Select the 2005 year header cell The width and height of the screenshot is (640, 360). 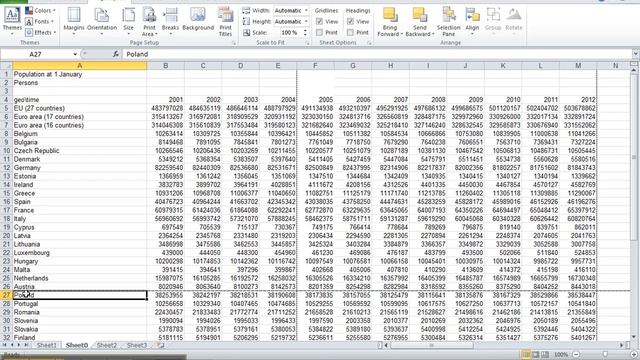click(x=315, y=100)
